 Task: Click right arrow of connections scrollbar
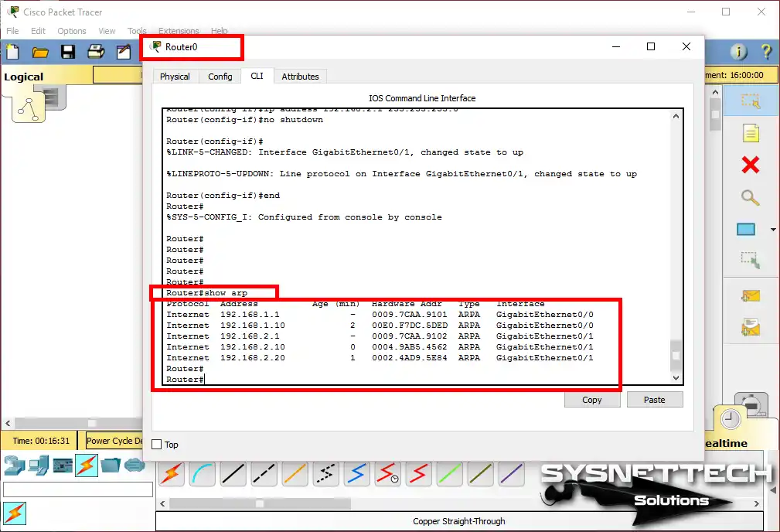click(x=757, y=503)
